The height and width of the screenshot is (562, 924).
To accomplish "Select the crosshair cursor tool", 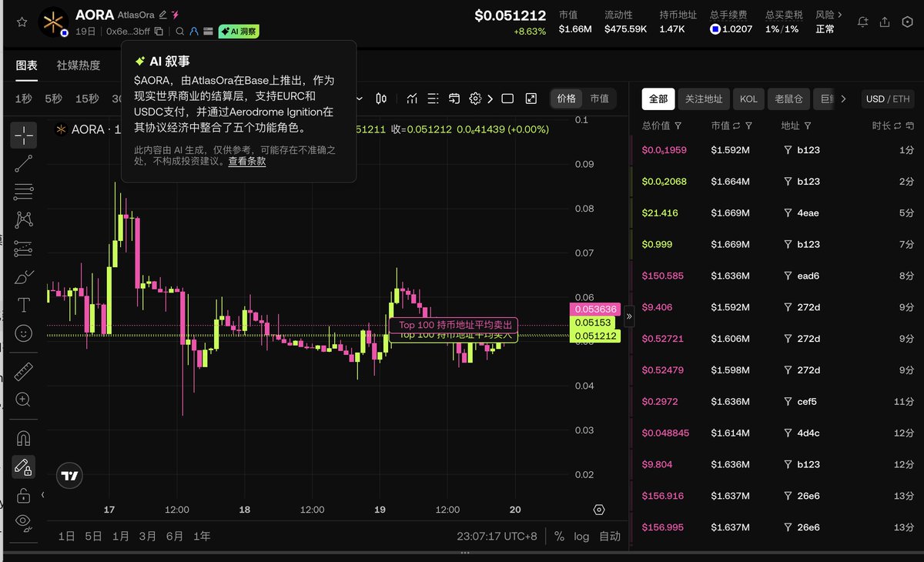I will point(23,135).
